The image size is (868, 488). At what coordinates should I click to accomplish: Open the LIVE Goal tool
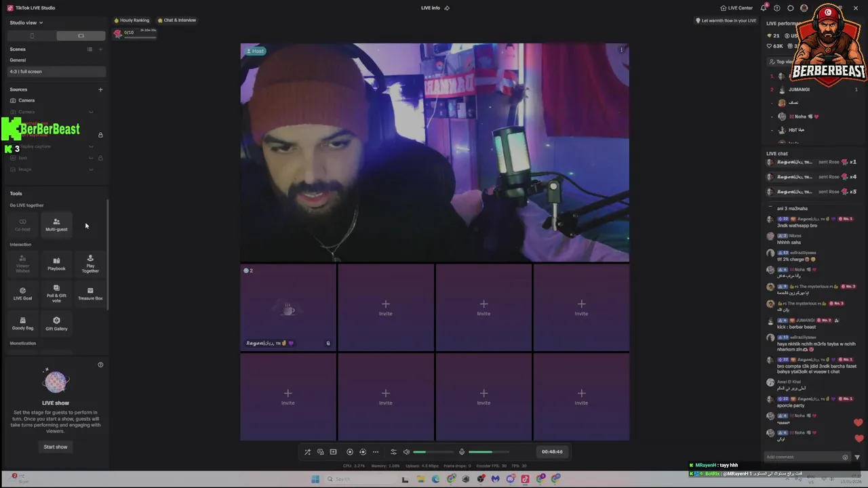pos(22,293)
